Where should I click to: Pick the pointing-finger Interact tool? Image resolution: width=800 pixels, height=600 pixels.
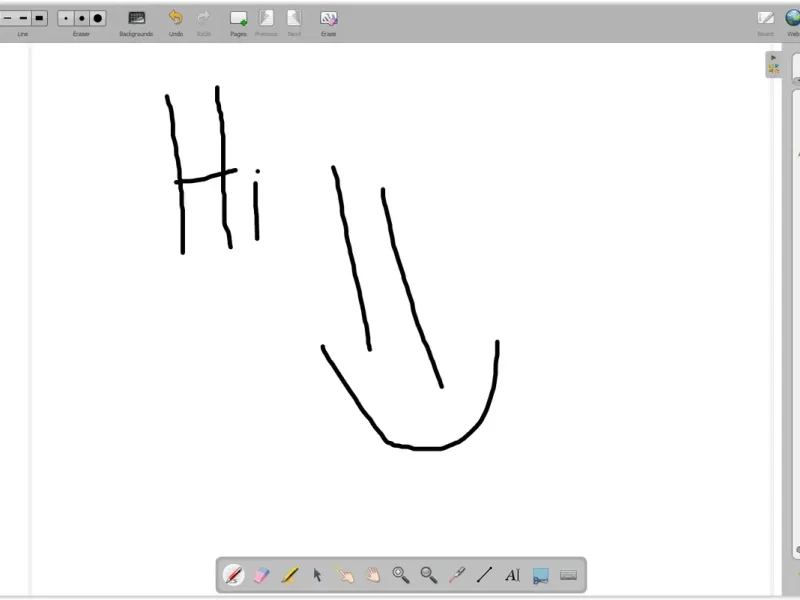tap(345, 575)
